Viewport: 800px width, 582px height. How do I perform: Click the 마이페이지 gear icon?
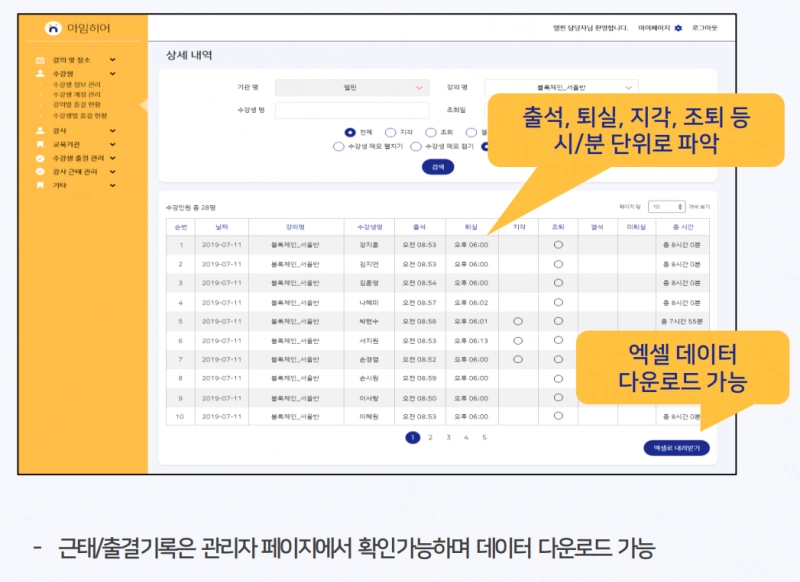click(x=678, y=28)
